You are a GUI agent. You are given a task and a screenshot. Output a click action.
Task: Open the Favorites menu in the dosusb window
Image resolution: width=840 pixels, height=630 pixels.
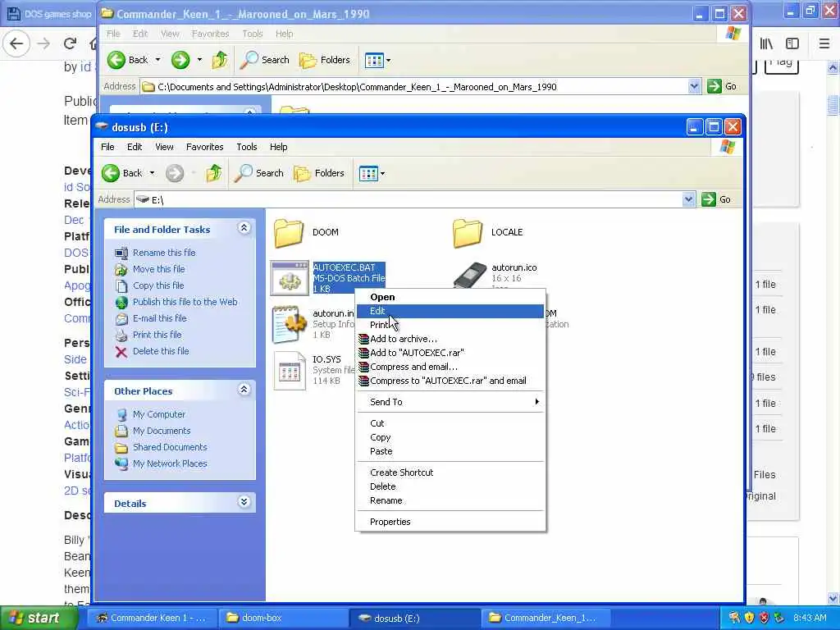pyautogui.click(x=204, y=147)
